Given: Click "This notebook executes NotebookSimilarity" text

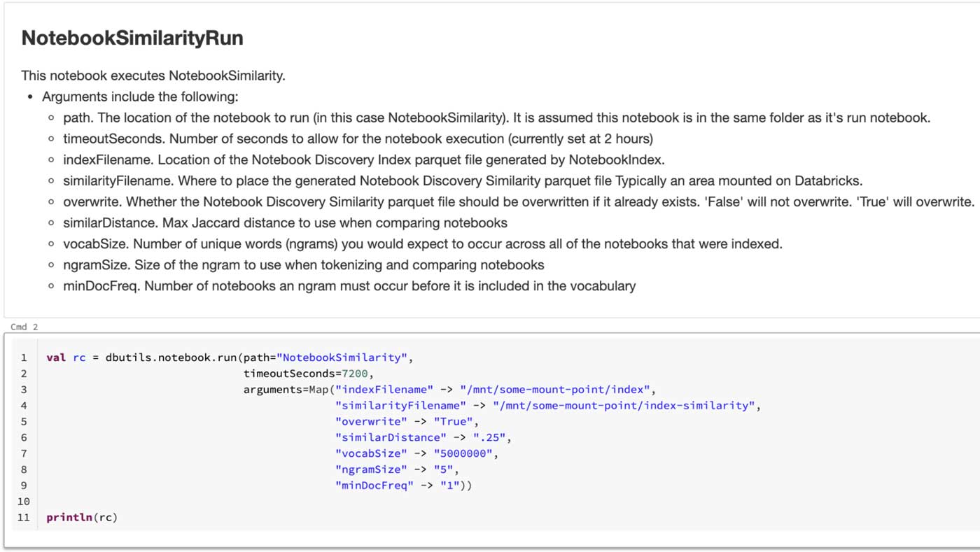Looking at the screenshot, I should click(153, 76).
